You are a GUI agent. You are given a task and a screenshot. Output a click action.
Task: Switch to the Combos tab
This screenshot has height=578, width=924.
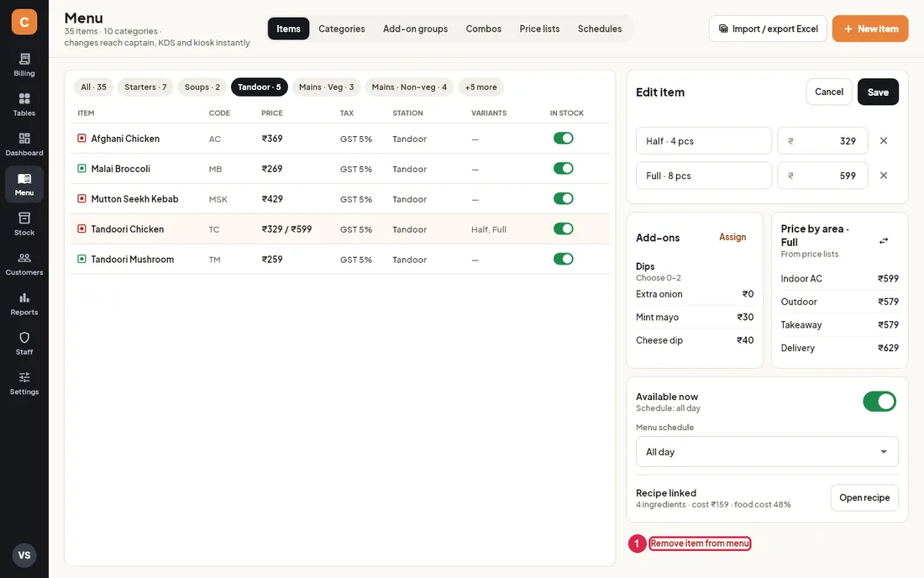pyautogui.click(x=484, y=29)
